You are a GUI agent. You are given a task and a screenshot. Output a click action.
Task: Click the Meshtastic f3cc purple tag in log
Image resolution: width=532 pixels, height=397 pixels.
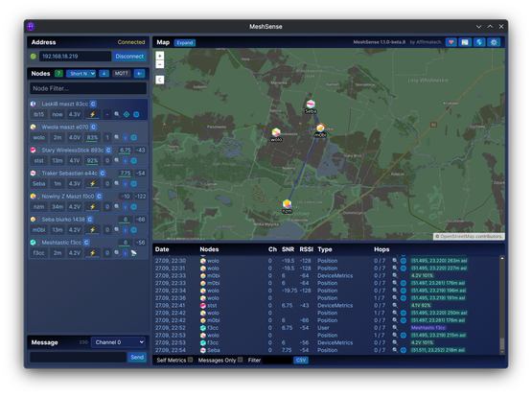428,328
